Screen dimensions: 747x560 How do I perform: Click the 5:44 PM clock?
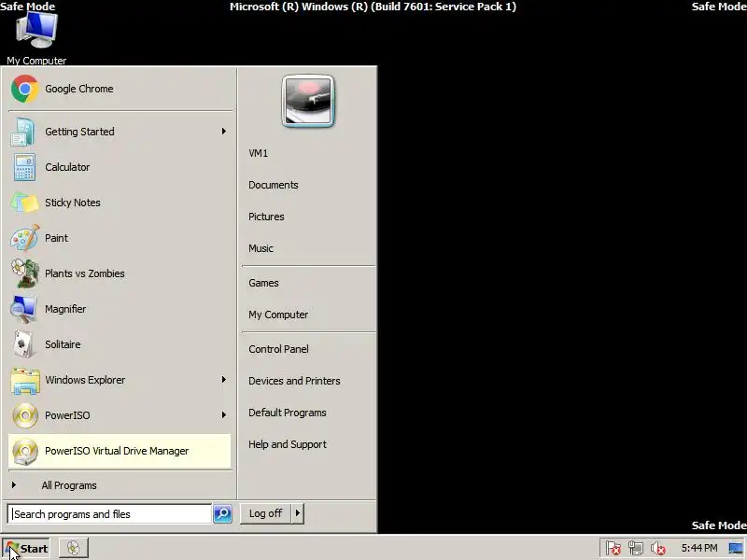[x=698, y=548]
